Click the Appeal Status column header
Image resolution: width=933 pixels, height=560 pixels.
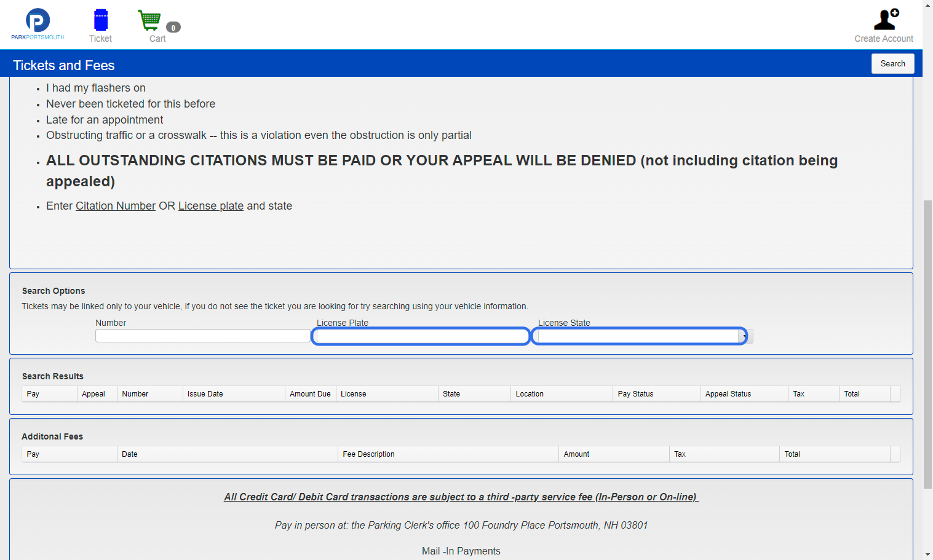pyautogui.click(x=744, y=394)
